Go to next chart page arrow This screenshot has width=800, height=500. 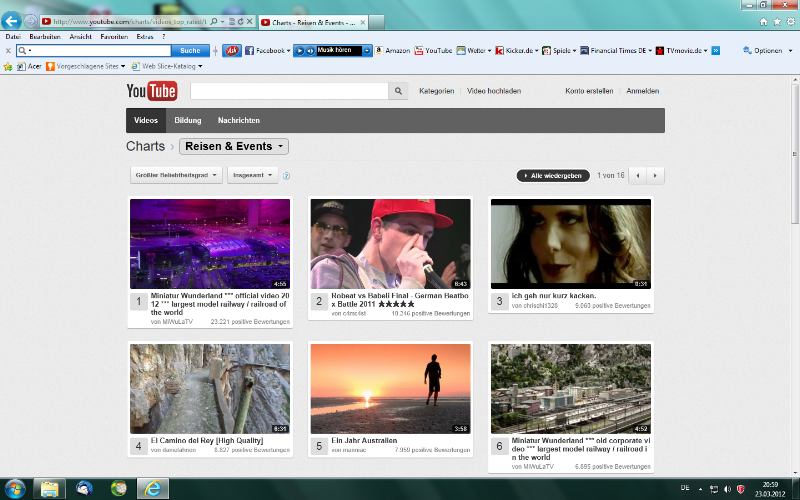[655, 175]
